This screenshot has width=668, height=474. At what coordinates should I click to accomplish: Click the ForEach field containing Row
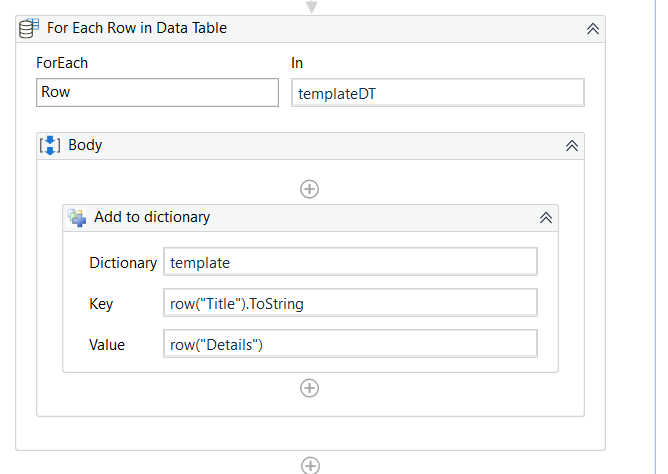click(x=157, y=93)
